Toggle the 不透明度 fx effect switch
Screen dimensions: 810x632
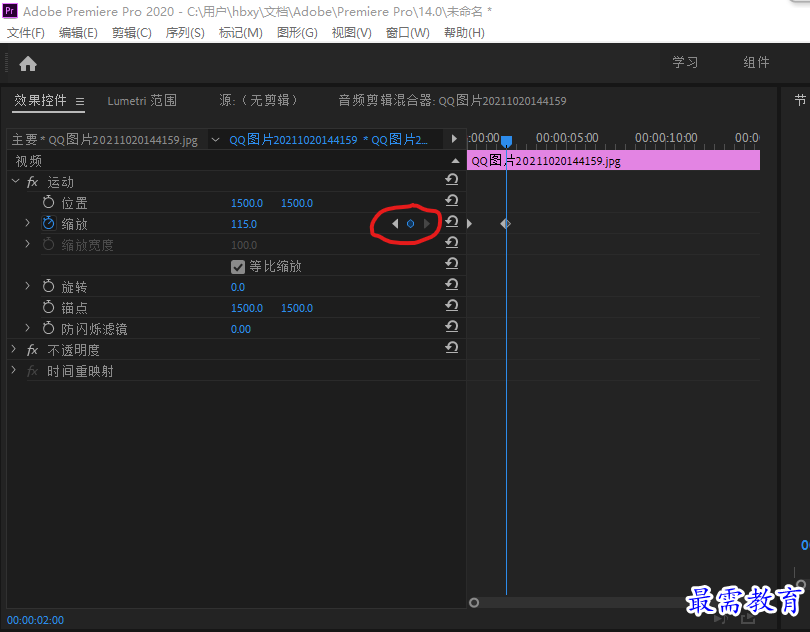[x=32, y=350]
